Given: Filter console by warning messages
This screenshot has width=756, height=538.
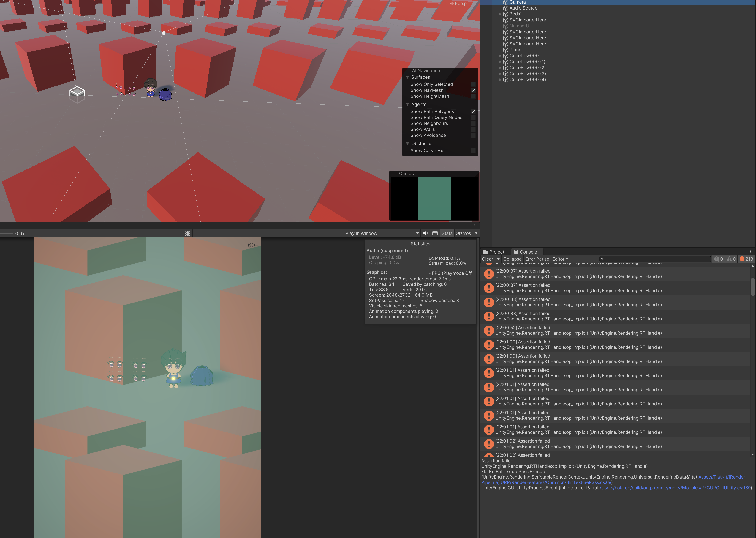Looking at the screenshot, I should [x=731, y=259].
